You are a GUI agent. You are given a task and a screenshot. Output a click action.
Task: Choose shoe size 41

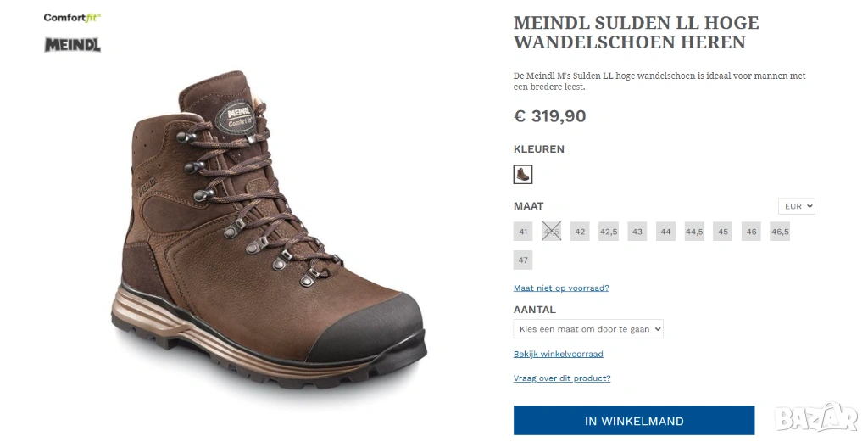[523, 232]
